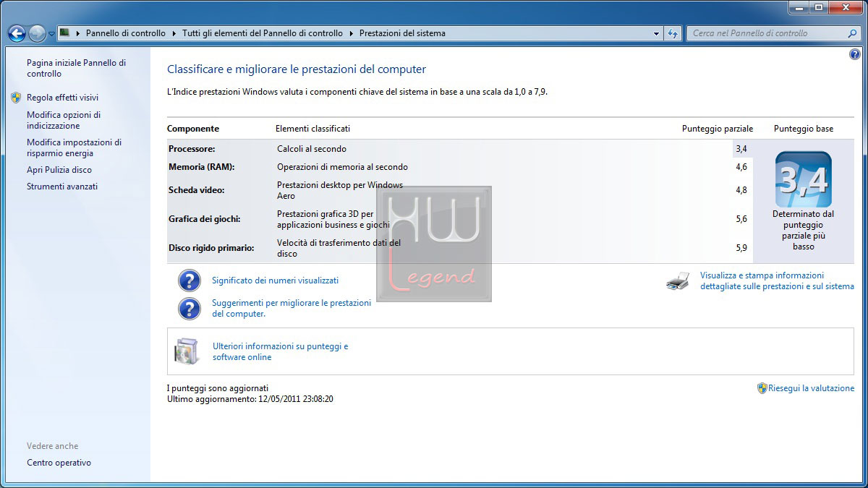Click 'Classificare e migliorare le prestazioni del computer' heading
Screen dimensions: 868x488
click(297, 69)
